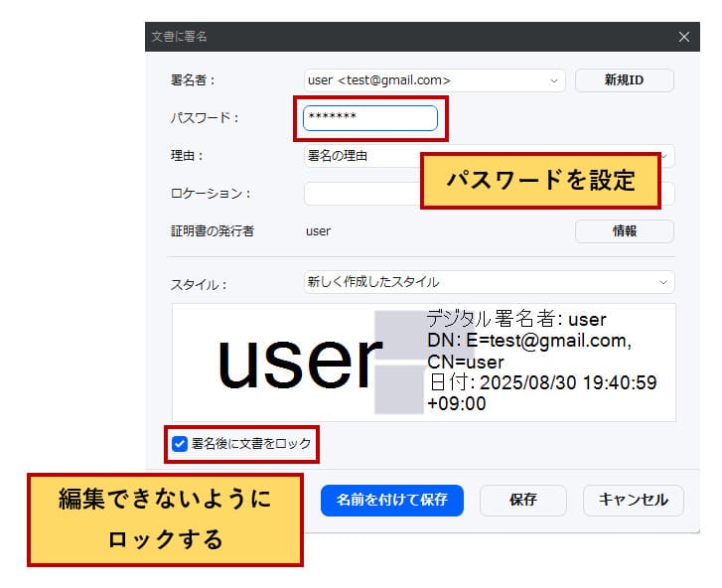Toggle the 署名後に文書をロック checkbox
Image resolution: width=722 pixels, height=588 pixels.
point(180,444)
